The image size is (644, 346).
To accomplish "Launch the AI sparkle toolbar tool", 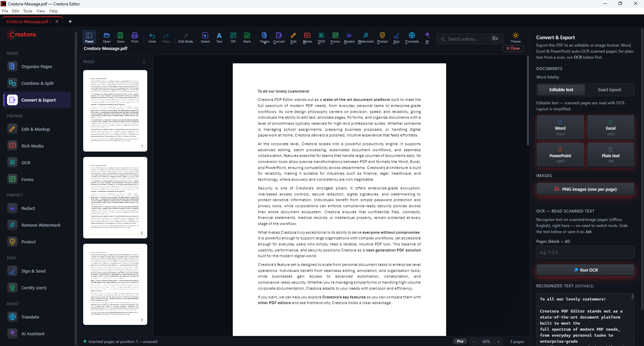I will [427, 38].
